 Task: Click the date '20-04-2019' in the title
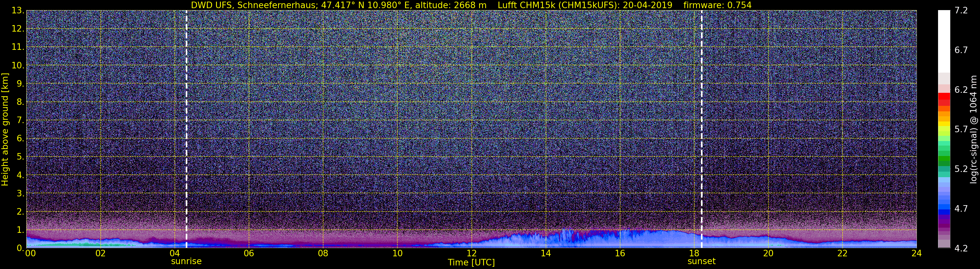[648, 5]
